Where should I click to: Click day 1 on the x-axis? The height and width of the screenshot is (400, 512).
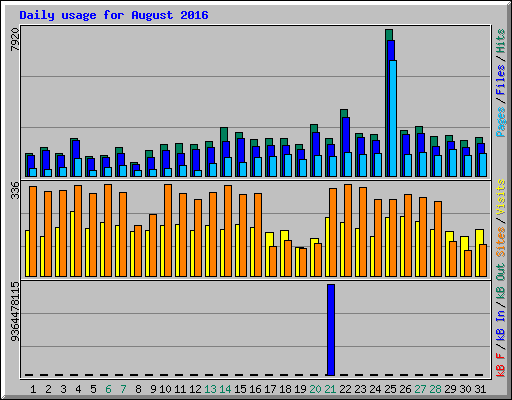[x=33, y=389]
